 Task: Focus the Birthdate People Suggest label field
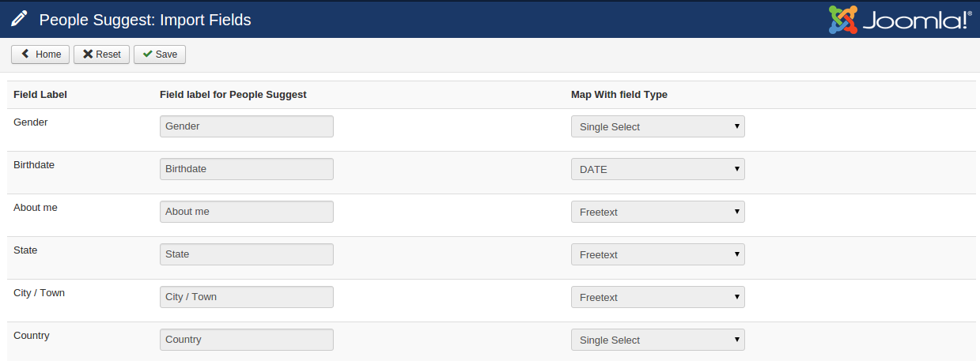[x=246, y=169]
